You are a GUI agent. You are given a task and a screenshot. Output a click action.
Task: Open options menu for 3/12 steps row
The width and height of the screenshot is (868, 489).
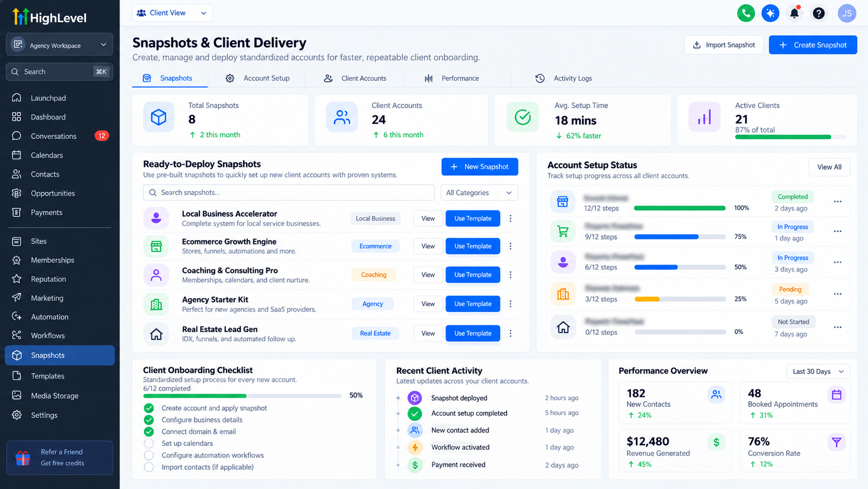pyautogui.click(x=837, y=294)
